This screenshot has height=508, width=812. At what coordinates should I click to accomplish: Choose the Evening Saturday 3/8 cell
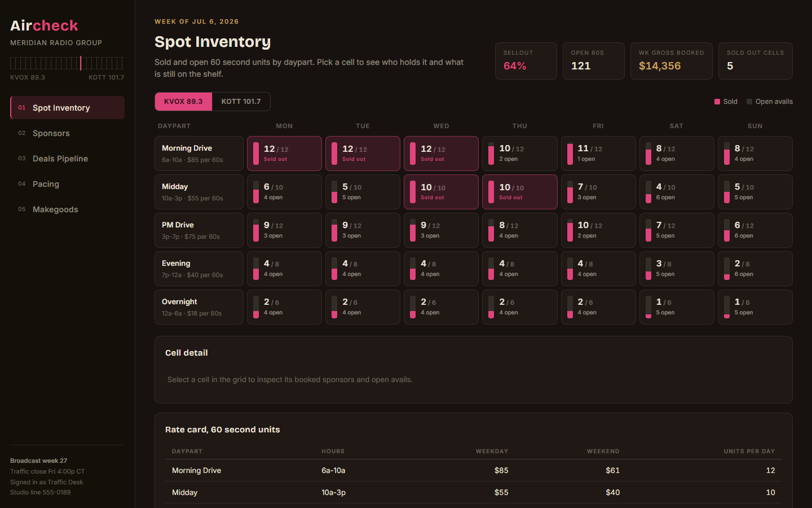677,269
